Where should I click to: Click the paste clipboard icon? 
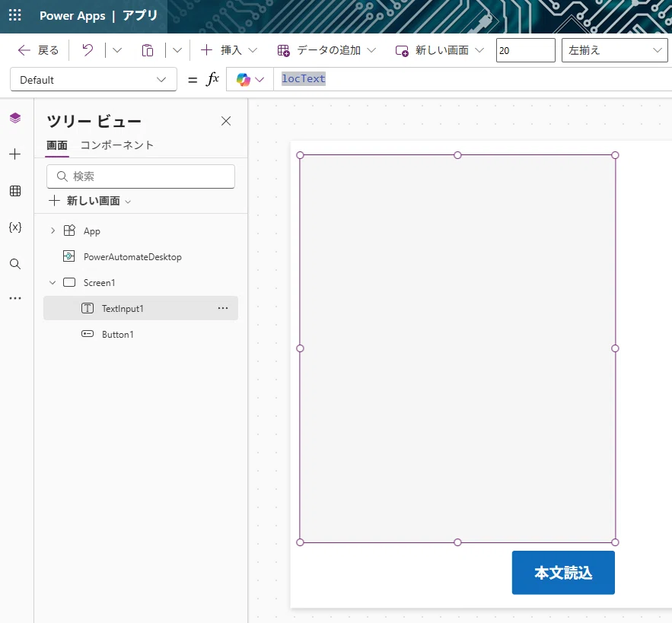click(148, 50)
